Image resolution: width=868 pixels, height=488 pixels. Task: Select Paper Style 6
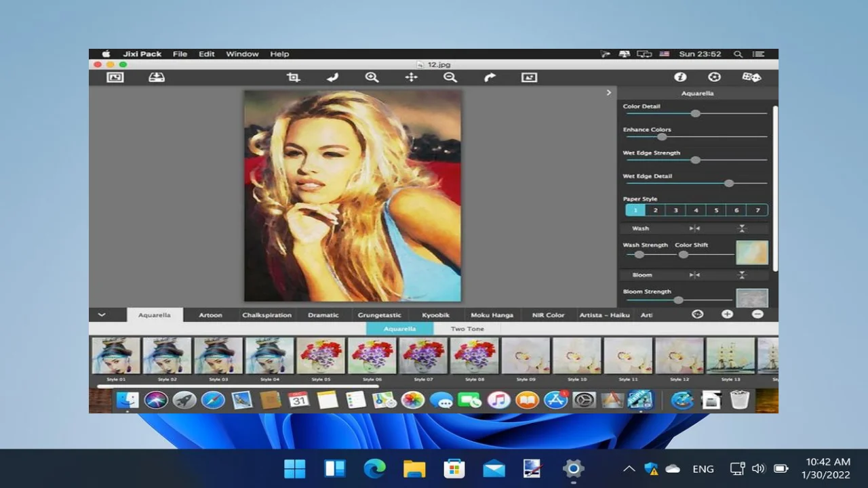pos(737,210)
